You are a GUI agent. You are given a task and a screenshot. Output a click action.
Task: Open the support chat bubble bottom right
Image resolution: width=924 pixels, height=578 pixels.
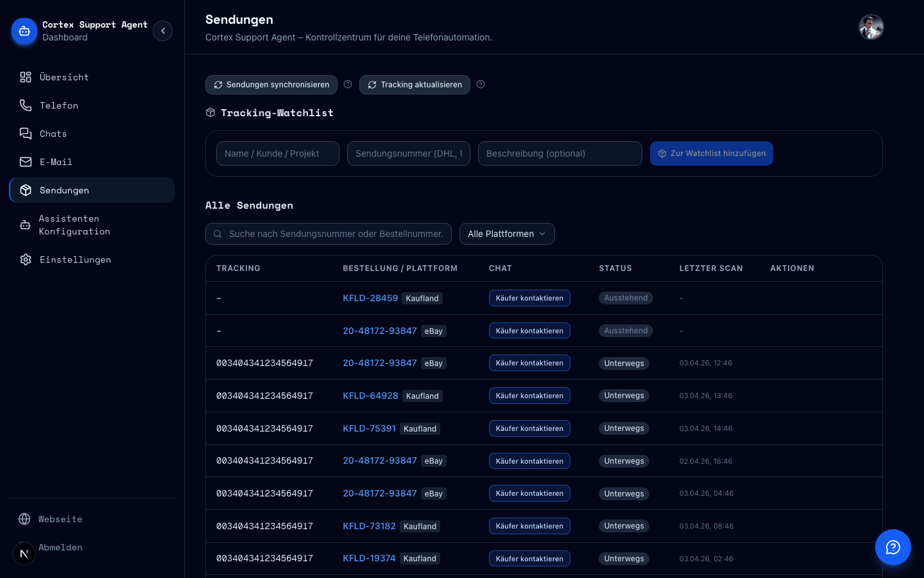pos(893,547)
